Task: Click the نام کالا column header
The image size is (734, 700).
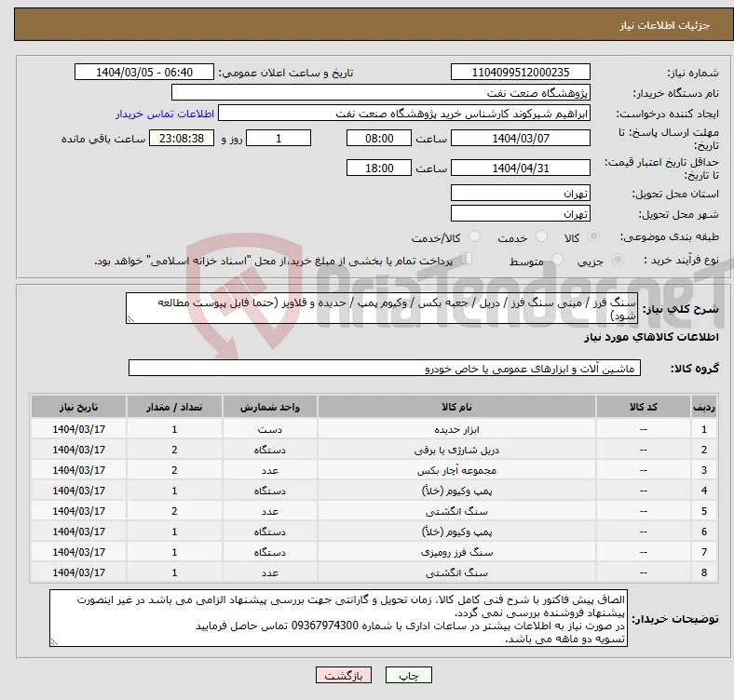Action: [x=456, y=407]
